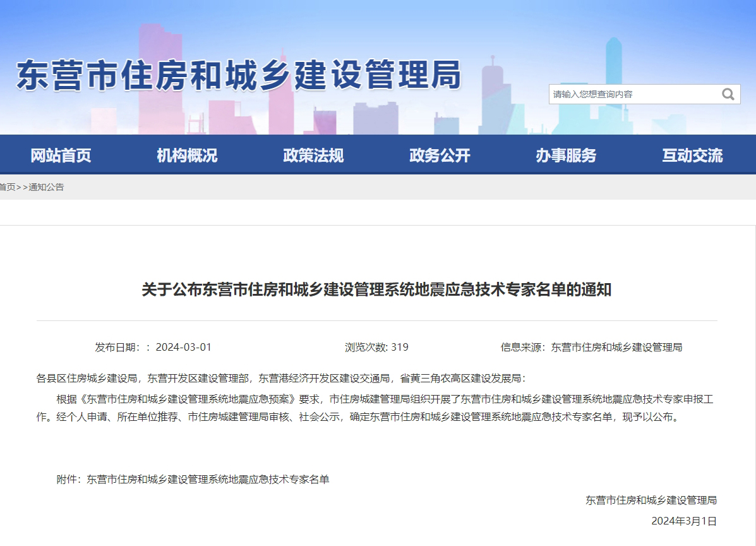Navigate to 办事服务

pos(566,155)
